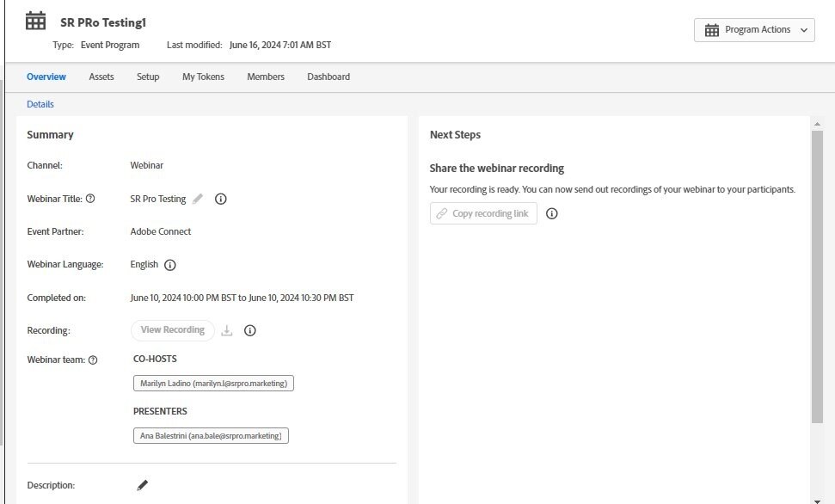Image resolution: width=835 pixels, height=504 pixels.
Task: Click info icon beside English language
Action: pyautogui.click(x=170, y=265)
